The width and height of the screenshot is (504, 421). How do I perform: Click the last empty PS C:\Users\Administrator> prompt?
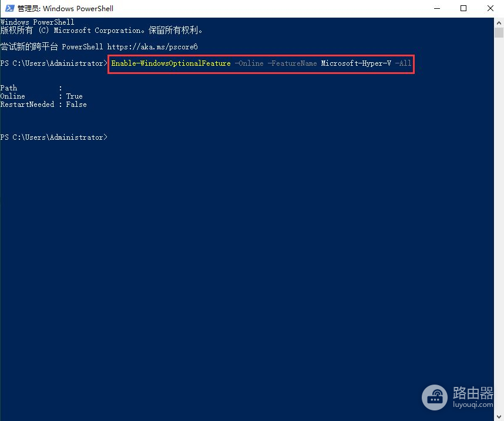pyautogui.click(x=53, y=137)
